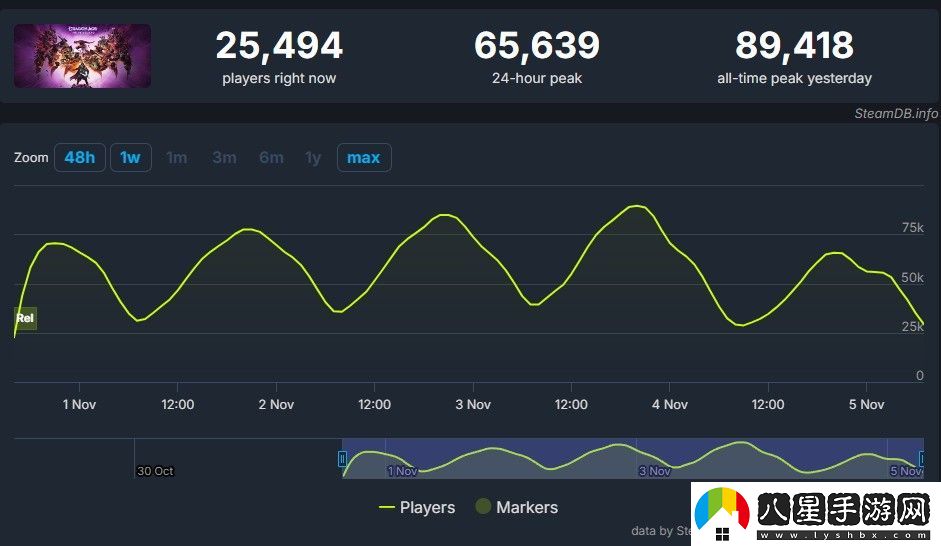Open the SteamDB.info credit link
The image size is (941, 546).
point(896,113)
